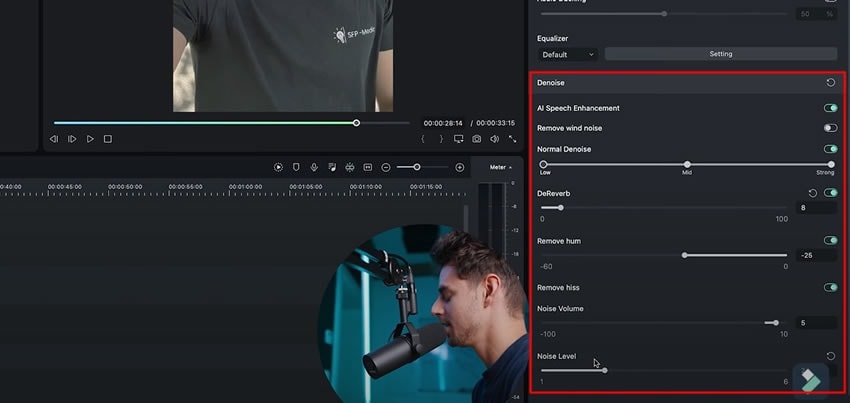
Task: Click the Remove wind noise label
Action: point(570,129)
